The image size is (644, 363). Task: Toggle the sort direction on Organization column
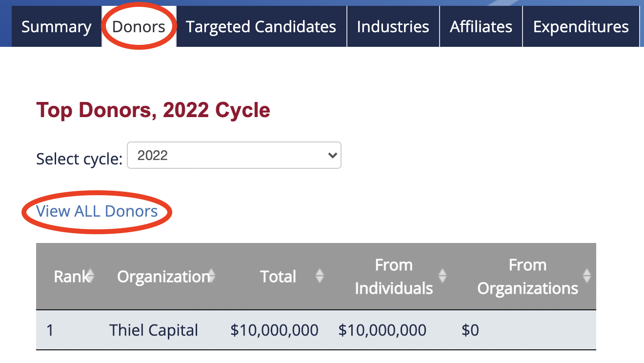[211, 276]
